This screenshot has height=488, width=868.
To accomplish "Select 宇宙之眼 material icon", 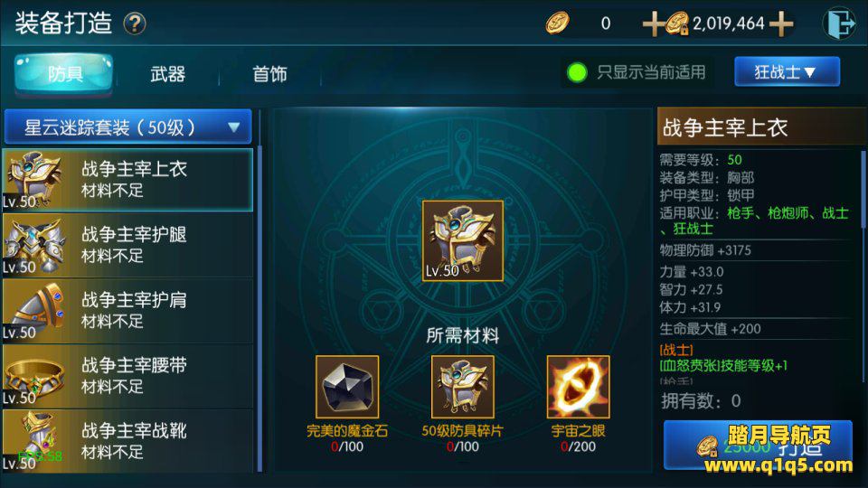I will pyautogui.click(x=578, y=387).
